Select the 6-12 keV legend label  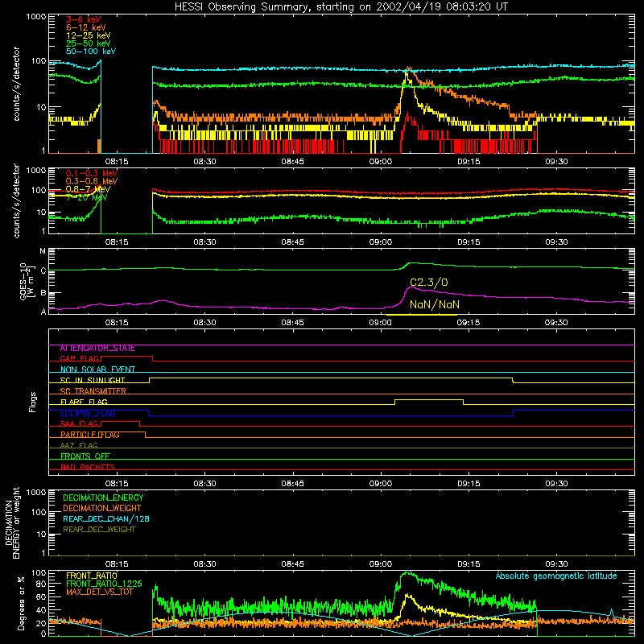[x=86, y=27]
